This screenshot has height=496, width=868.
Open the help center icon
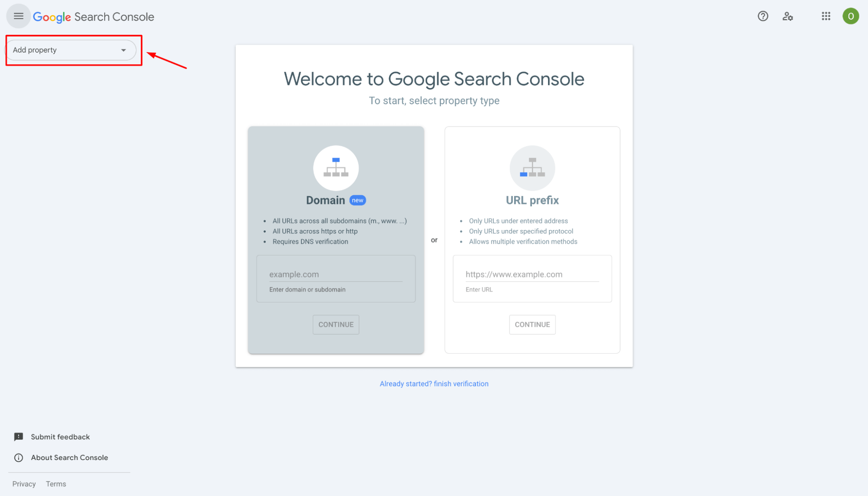coord(763,16)
